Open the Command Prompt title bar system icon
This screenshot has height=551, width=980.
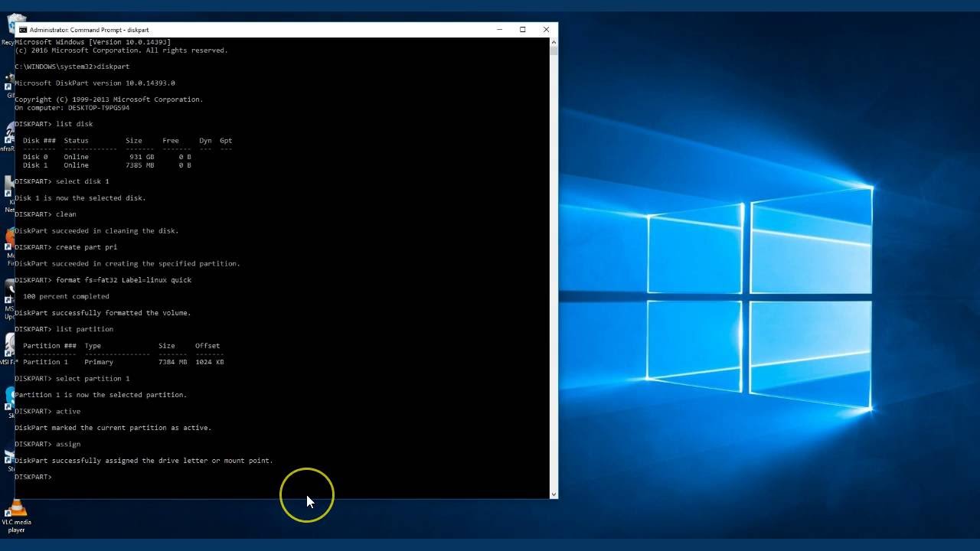(x=23, y=30)
